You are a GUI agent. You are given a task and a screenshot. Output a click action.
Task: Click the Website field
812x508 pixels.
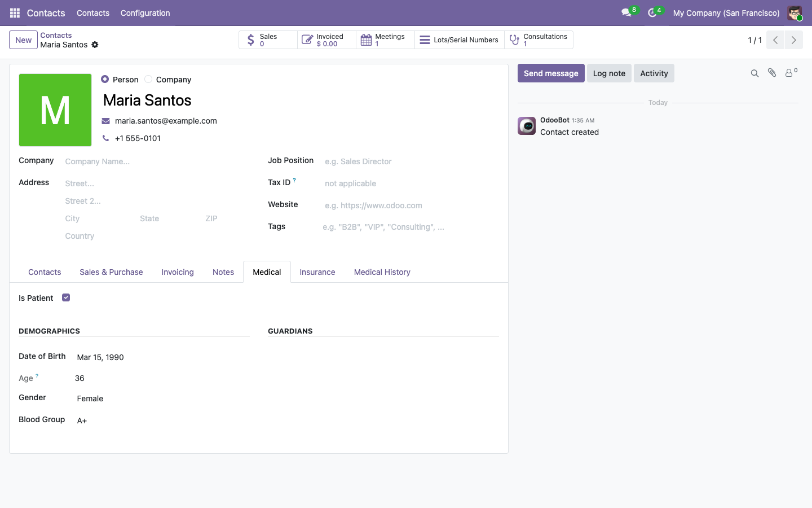point(411,205)
